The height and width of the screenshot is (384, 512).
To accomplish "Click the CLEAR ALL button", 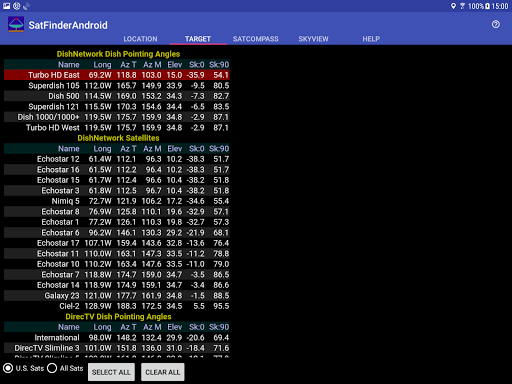I will coord(163,372).
